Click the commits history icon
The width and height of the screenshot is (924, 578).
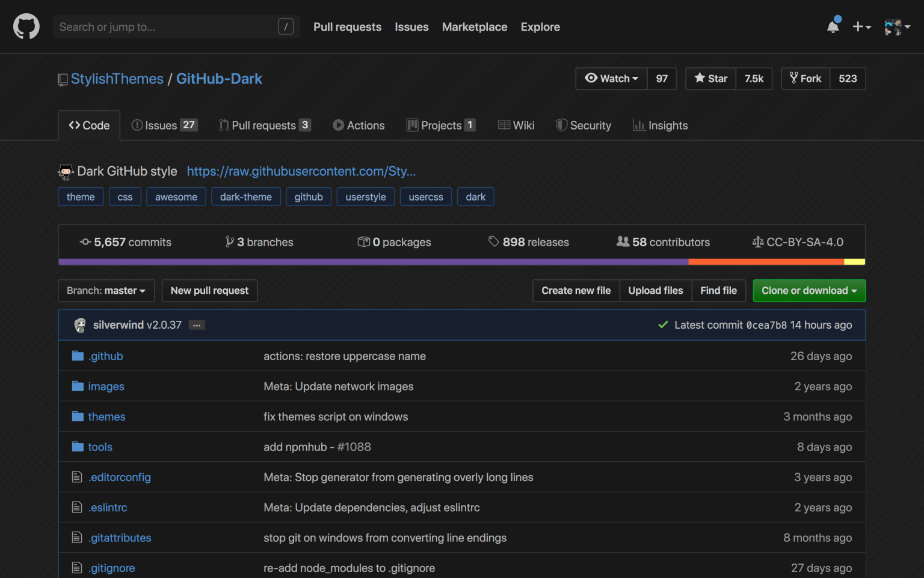pos(84,241)
